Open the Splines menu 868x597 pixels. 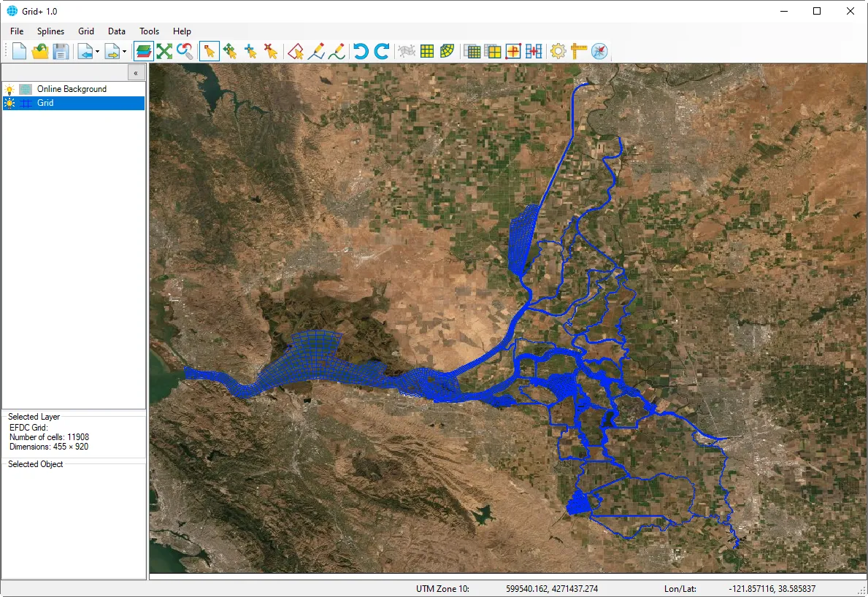coord(50,31)
